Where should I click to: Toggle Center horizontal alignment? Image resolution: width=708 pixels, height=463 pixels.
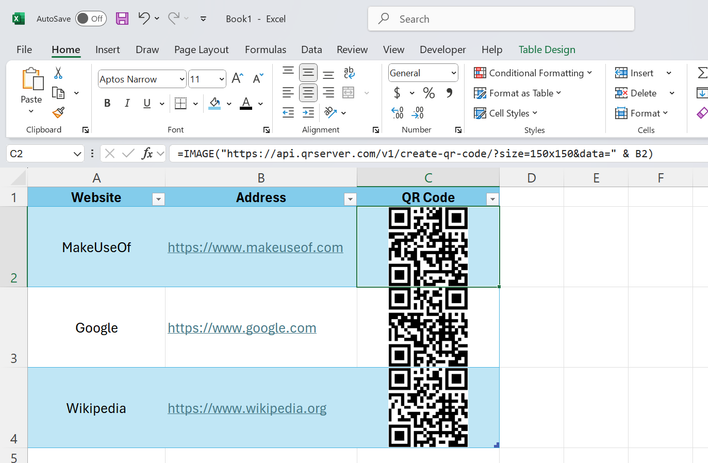click(x=308, y=93)
